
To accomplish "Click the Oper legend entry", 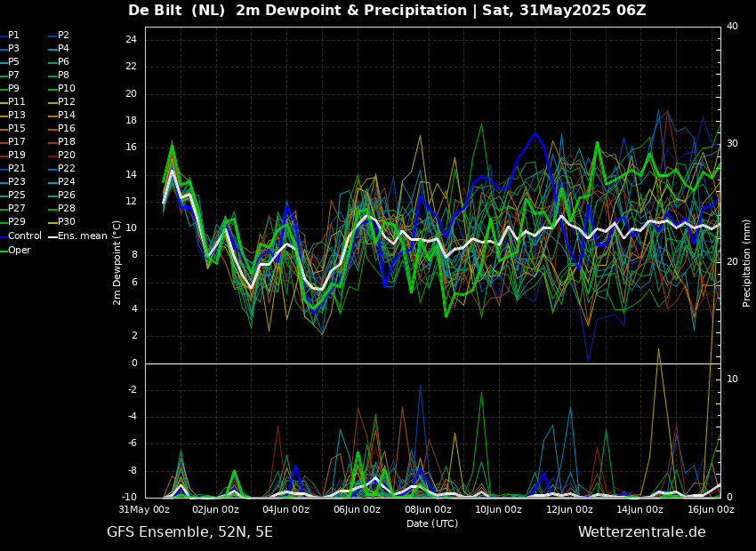I will coord(15,250).
